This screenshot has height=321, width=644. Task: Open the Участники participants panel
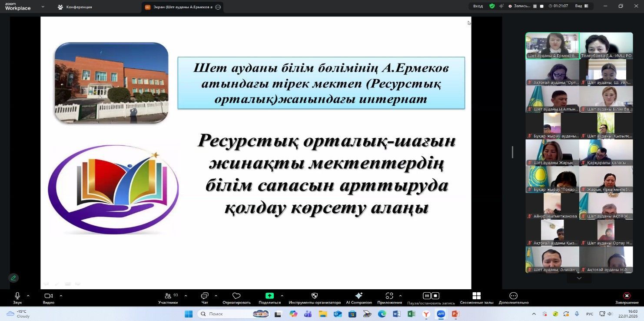[x=168, y=298]
